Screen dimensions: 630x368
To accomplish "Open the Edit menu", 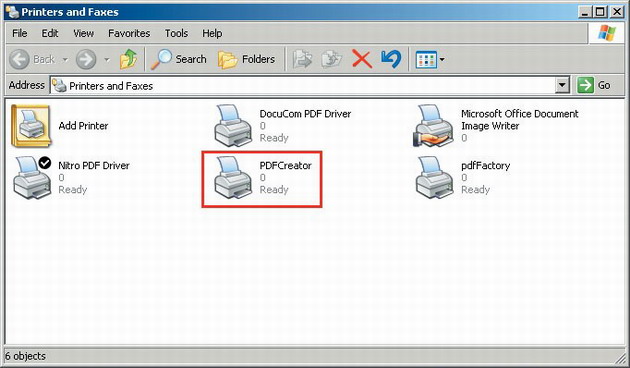I will point(50,33).
